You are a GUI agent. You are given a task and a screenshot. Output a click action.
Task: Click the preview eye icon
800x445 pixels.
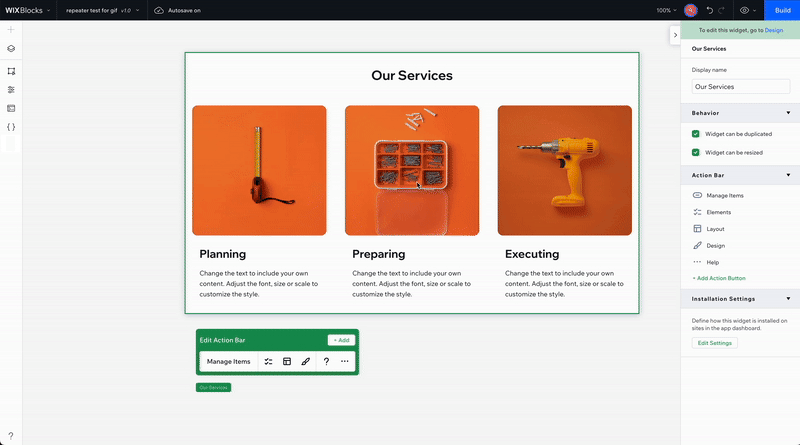[744, 10]
